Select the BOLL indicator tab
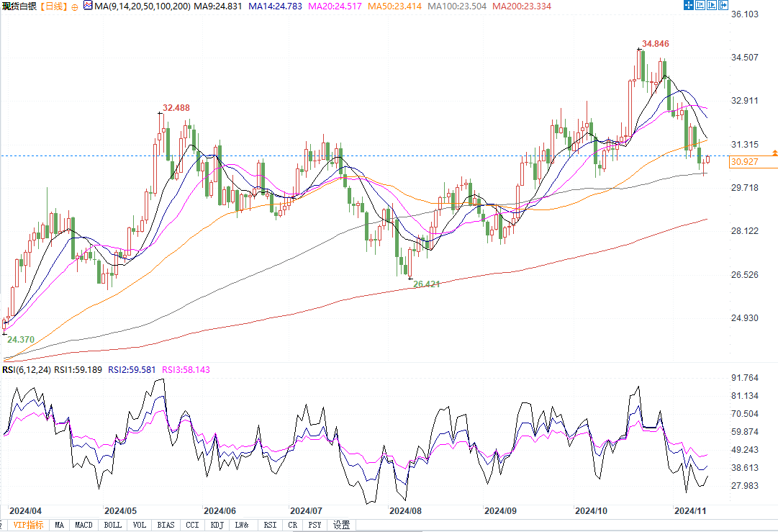778x532 pixels. coord(113,525)
